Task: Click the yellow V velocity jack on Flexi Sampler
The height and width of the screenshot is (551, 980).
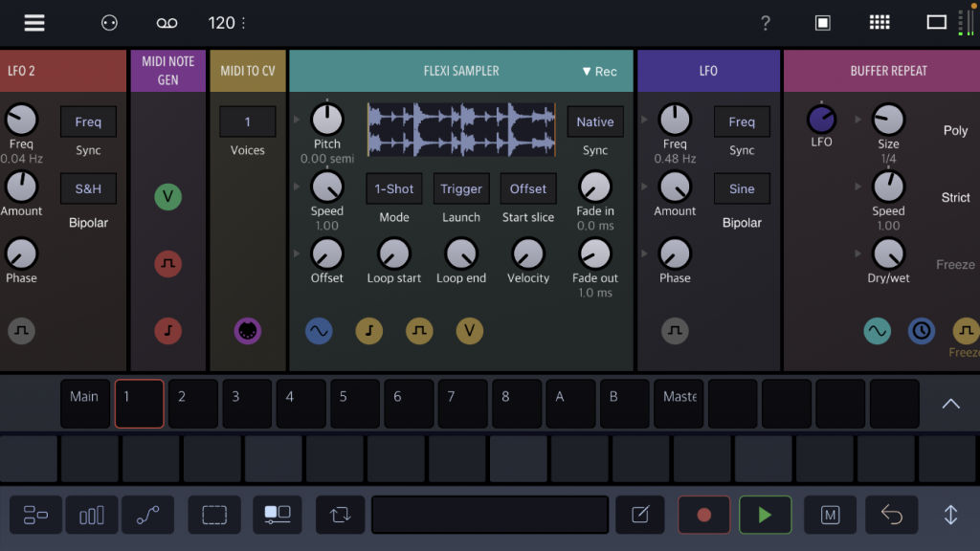Action: point(469,331)
